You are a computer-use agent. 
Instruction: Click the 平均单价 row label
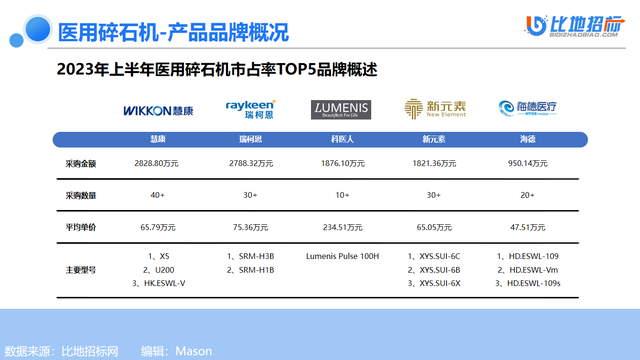click(x=81, y=227)
